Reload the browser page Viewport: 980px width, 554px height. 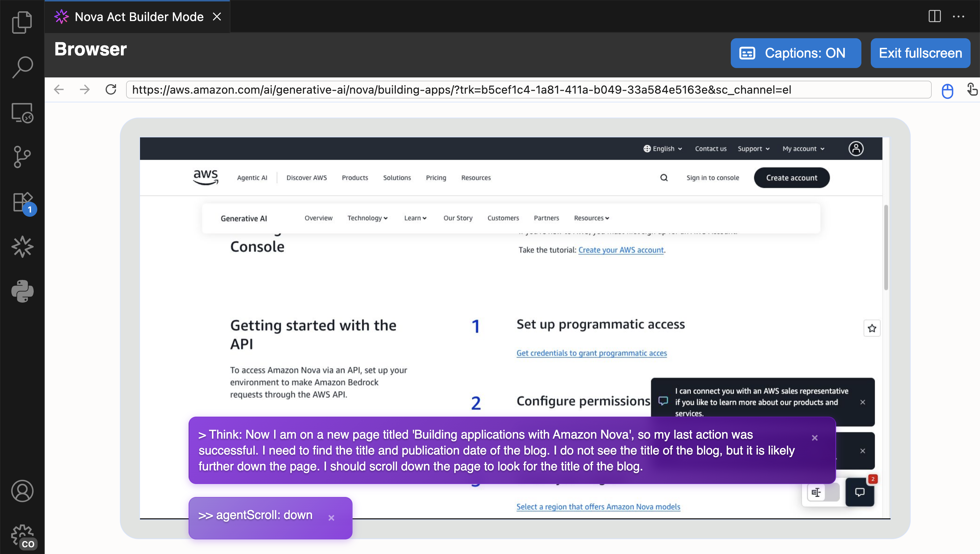point(111,90)
